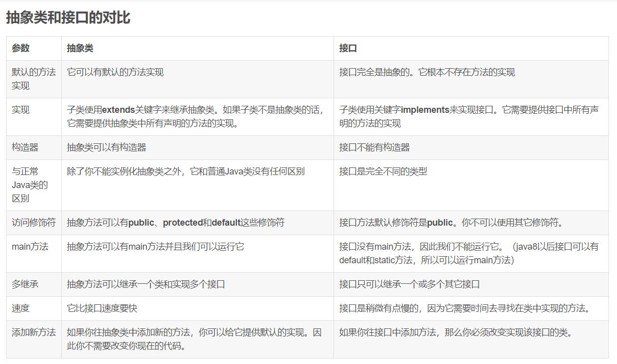
Task: Click cell 接口没有main方法
Action: pos(471,254)
